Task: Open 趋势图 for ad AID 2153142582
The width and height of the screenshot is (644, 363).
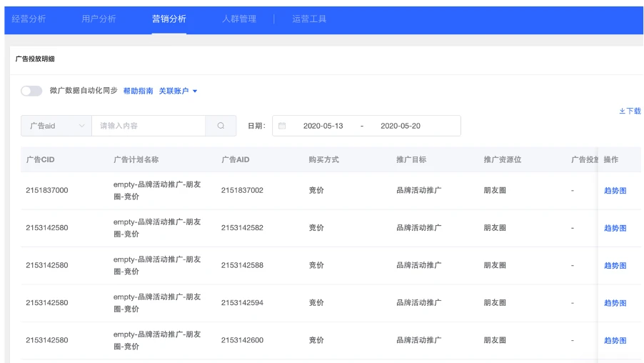Action: pos(615,228)
